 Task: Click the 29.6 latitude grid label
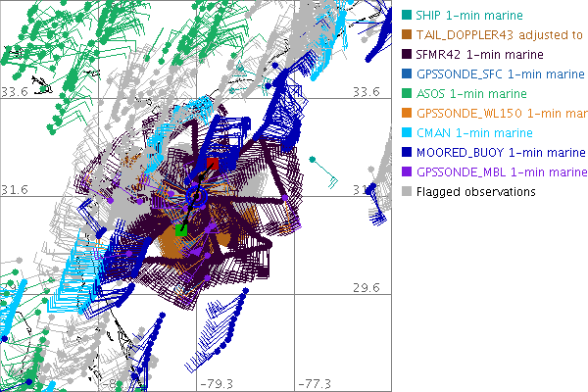366,287
